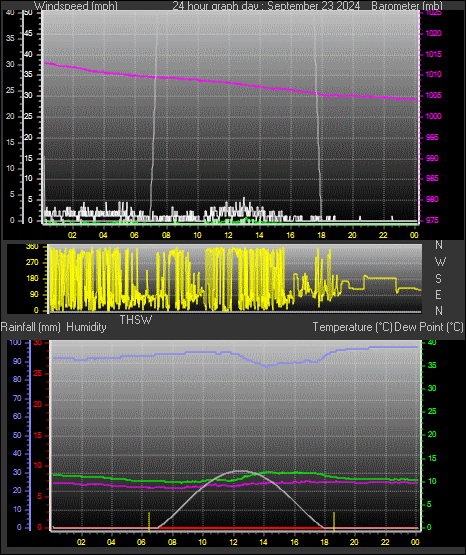This screenshot has height=555, width=466.
Task: Select the Humidity label
Action: [x=86, y=327]
